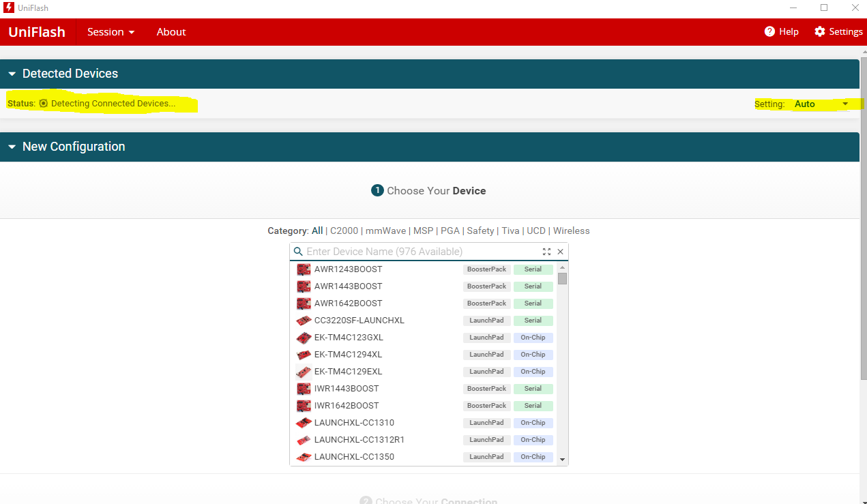Choose LAUNCHXL-CC1310 device name

click(x=355, y=423)
